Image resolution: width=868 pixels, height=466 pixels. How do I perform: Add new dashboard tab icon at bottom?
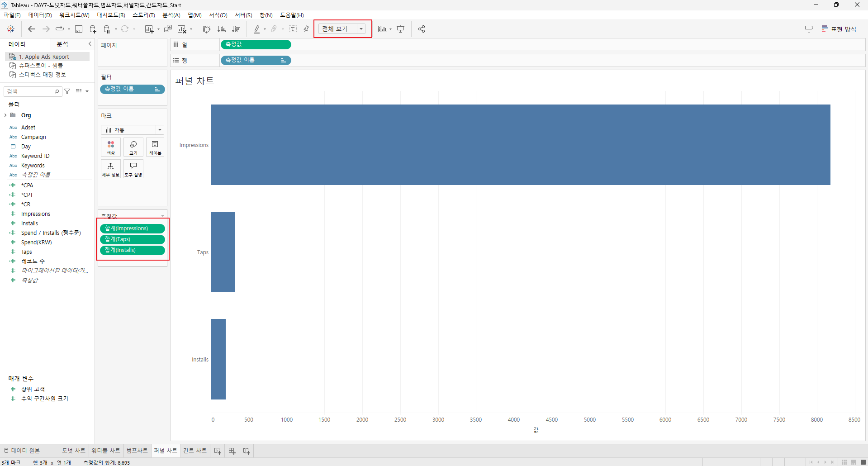click(x=232, y=451)
